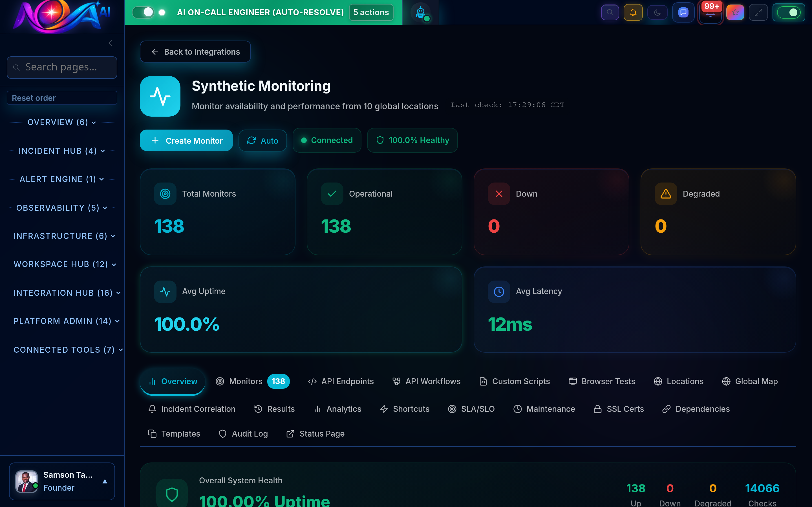Switch to the Monitors tab
The image size is (812, 507).
[245, 381]
